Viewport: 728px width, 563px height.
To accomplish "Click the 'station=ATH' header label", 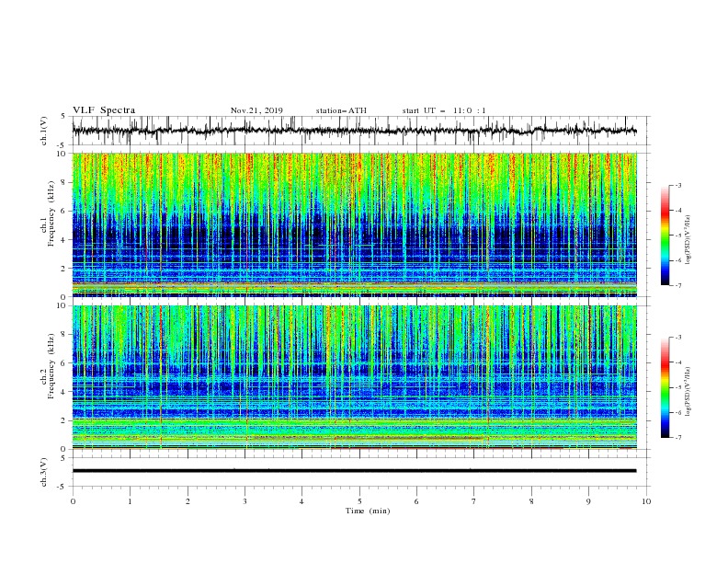I will (341, 110).
